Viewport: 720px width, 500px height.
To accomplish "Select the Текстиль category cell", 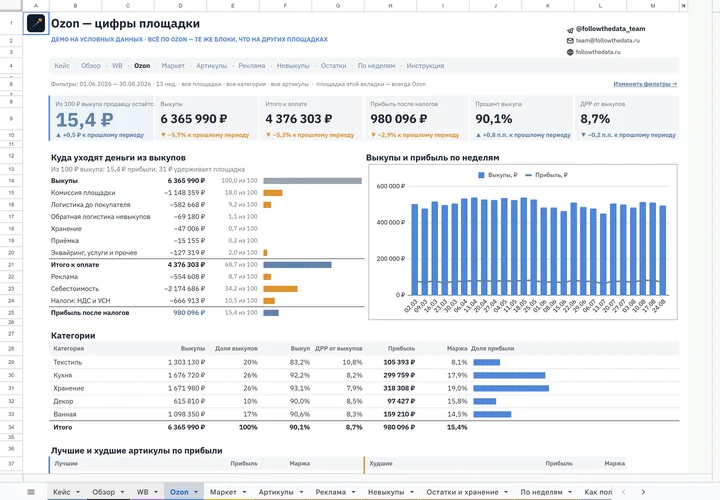I will 68,362.
